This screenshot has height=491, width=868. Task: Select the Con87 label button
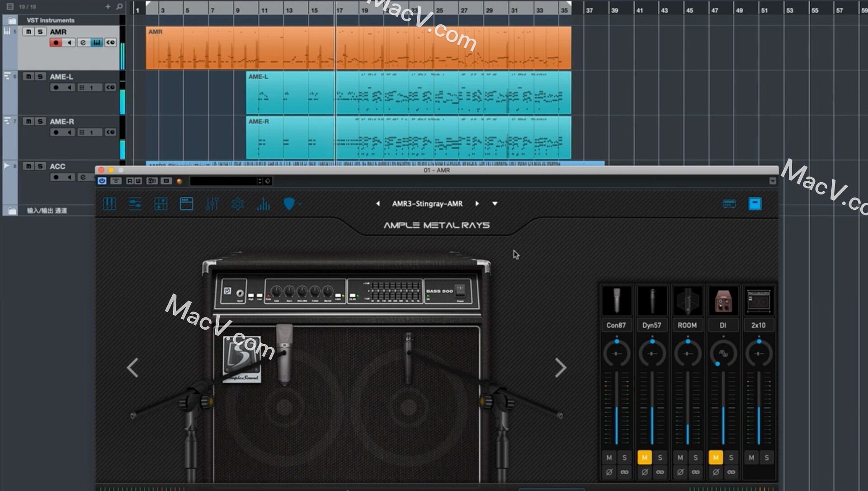[616, 325]
